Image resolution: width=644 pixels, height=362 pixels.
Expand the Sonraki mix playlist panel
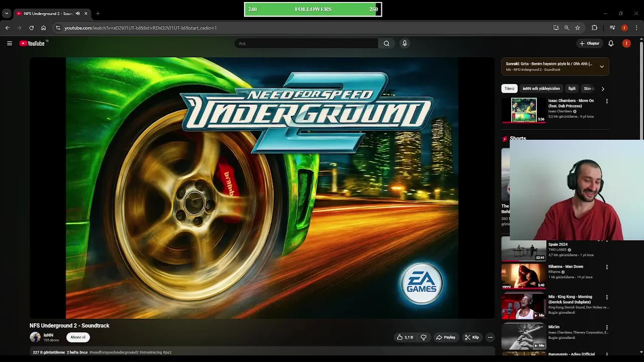pyautogui.click(x=602, y=66)
